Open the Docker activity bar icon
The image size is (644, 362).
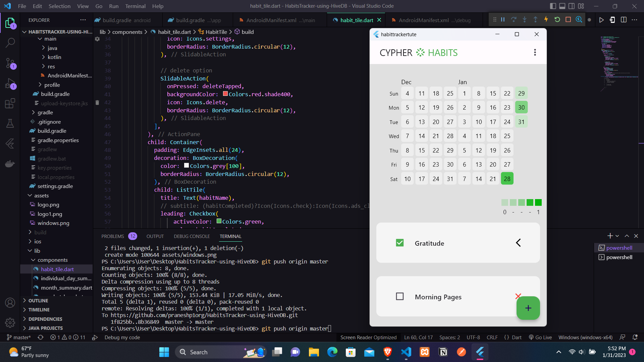click(x=10, y=164)
